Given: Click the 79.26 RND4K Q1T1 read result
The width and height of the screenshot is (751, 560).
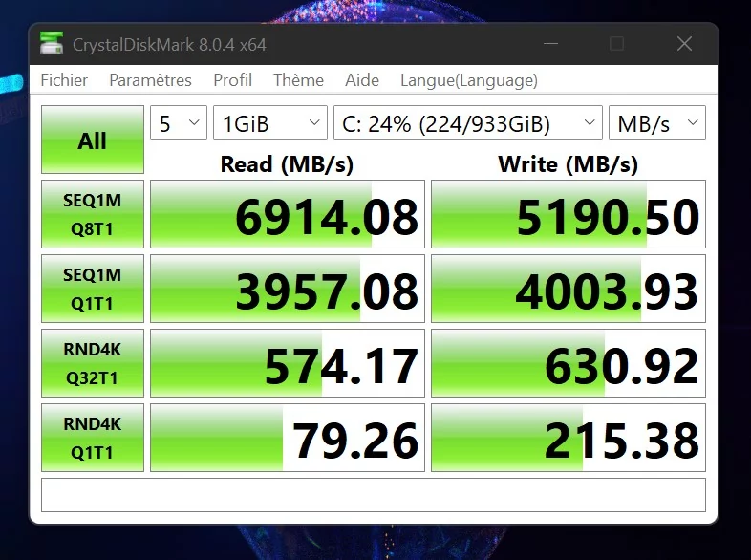Looking at the screenshot, I should pos(288,438).
